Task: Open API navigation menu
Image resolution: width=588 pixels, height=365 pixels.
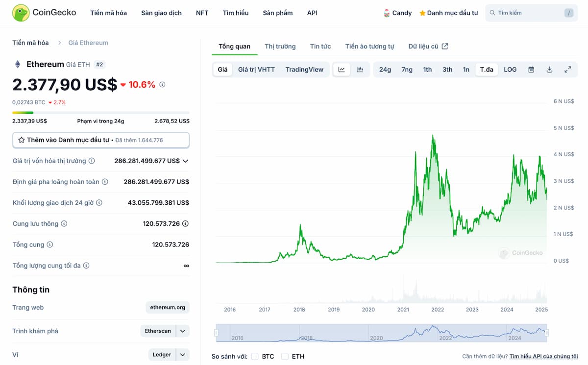Action: click(312, 13)
